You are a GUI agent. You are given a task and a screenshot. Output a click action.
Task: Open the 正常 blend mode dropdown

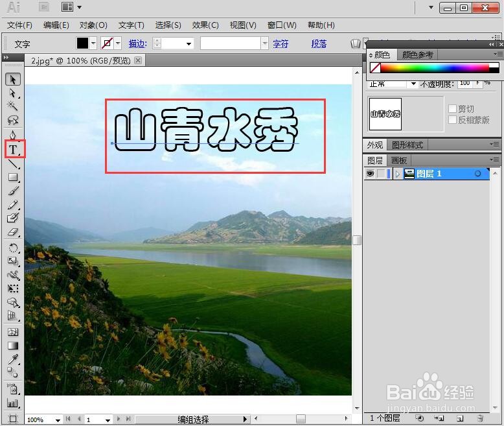coord(413,84)
